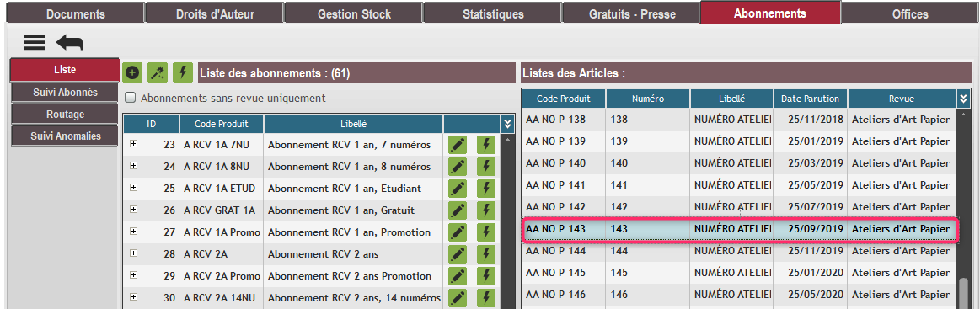Click lightning icon for row ID 26
This screenshot has width=980, height=309.
tap(486, 210)
